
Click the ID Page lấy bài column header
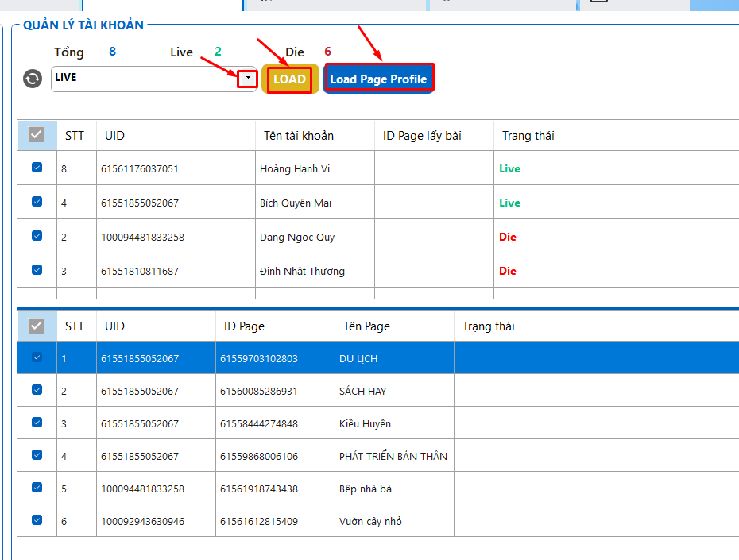[434, 136]
